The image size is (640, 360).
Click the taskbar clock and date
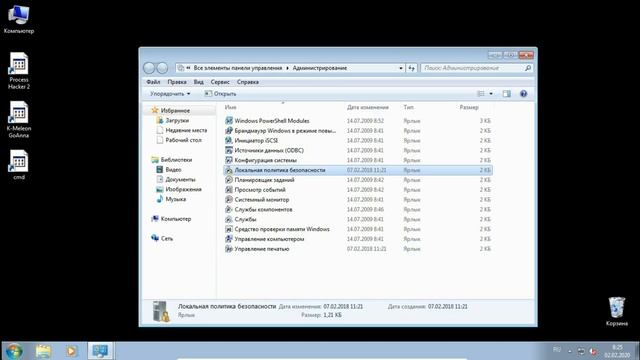click(617, 351)
